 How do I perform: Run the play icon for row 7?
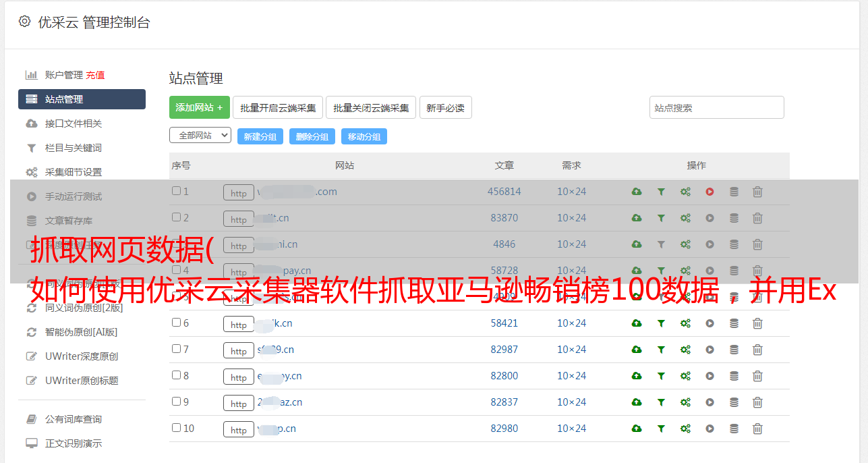[x=710, y=350]
